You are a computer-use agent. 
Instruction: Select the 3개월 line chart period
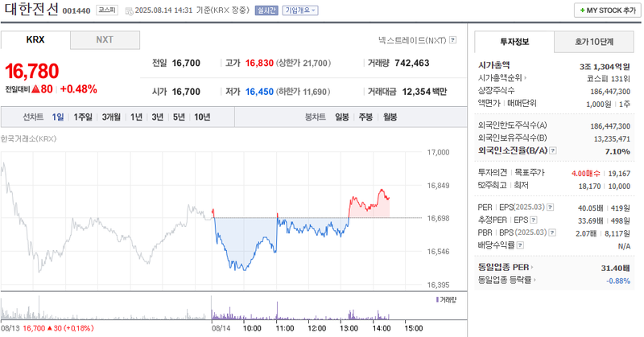tap(111, 117)
